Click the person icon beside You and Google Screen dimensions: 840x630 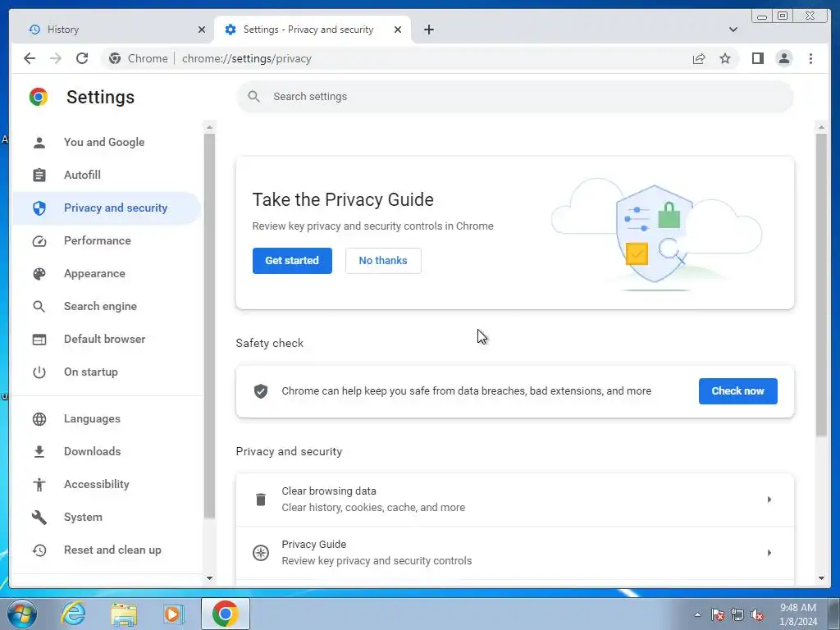click(x=39, y=143)
